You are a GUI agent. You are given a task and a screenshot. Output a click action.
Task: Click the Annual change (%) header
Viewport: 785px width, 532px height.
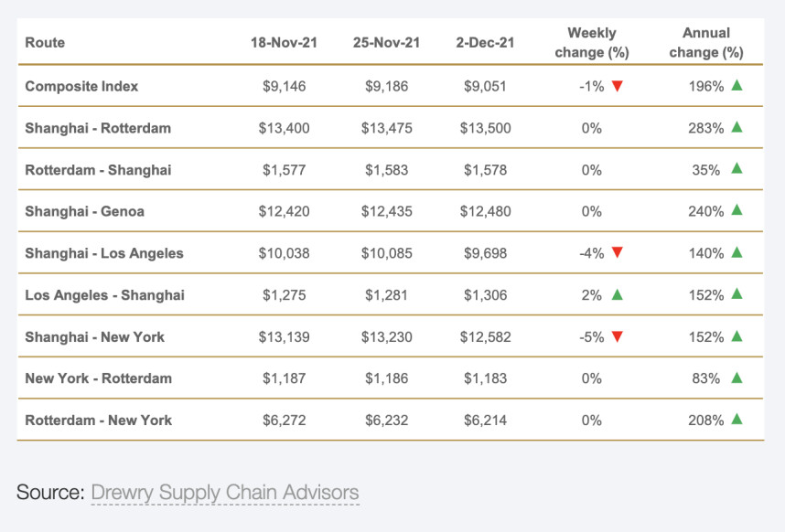pos(706,43)
